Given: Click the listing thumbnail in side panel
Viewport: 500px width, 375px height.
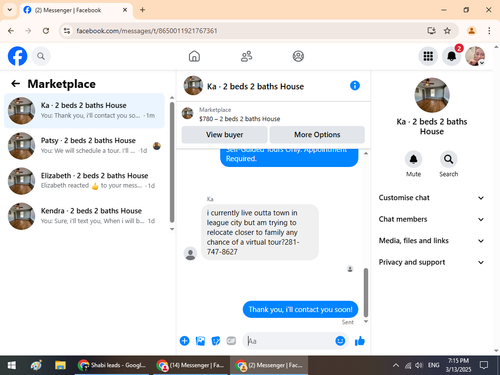Looking at the screenshot, I should point(432,95).
